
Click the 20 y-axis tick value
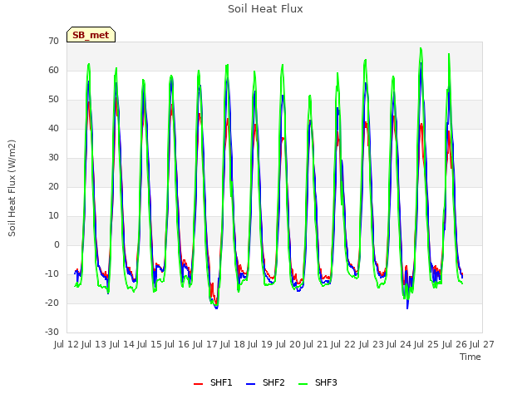(53, 186)
